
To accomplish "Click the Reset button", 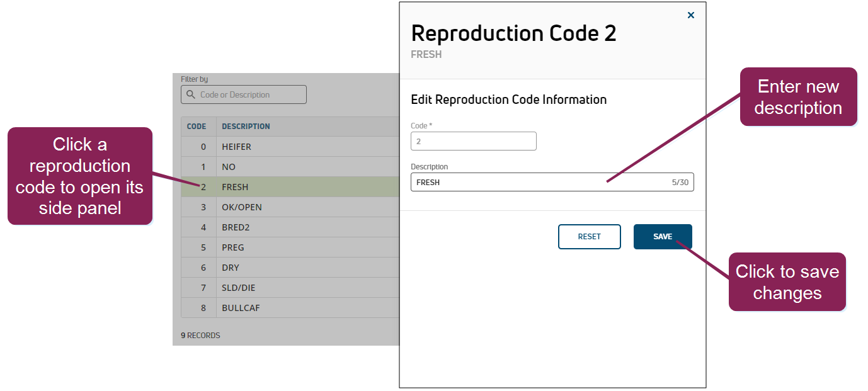I will [589, 237].
